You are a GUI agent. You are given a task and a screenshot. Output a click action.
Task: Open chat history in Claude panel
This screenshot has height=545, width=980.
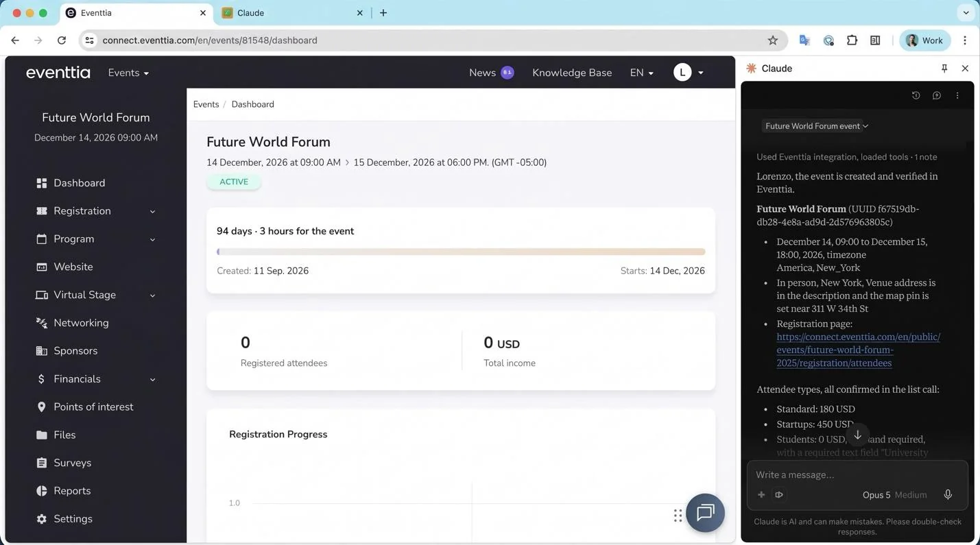point(916,96)
